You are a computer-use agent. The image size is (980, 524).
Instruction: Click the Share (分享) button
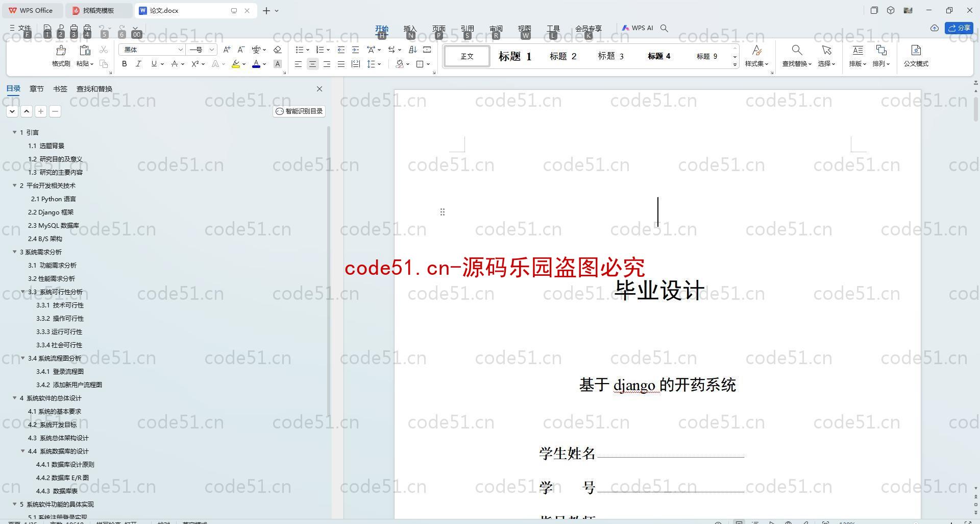click(x=959, y=28)
